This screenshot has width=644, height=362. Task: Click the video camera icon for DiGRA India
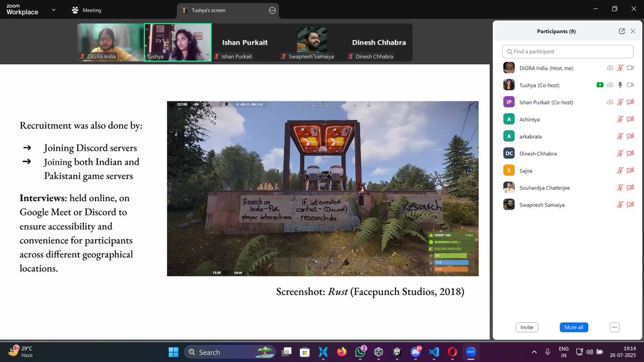[x=630, y=68]
